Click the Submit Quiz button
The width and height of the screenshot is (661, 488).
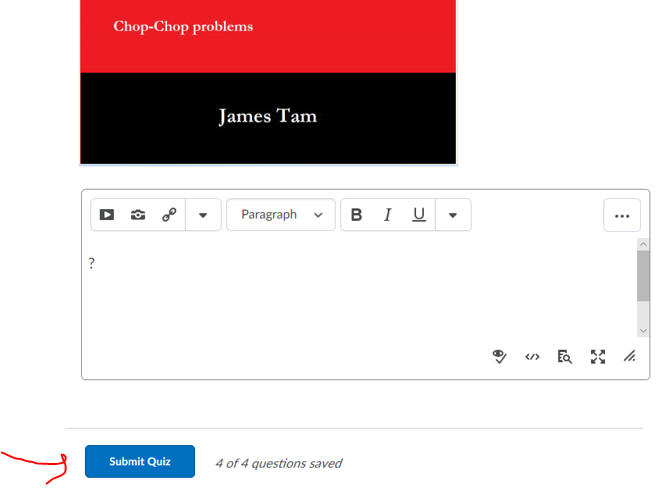pos(140,462)
